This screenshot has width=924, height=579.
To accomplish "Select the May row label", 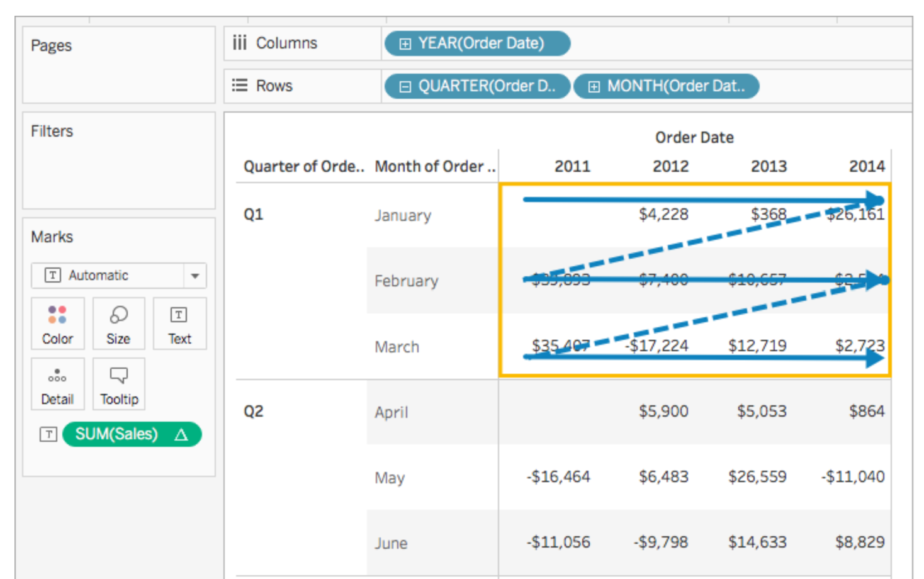I will click(x=390, y=478).
